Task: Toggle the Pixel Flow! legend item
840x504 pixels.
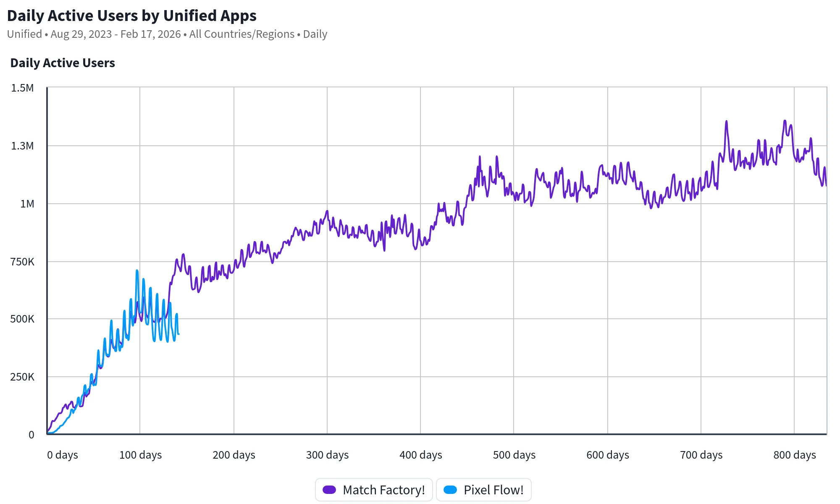Action: pos(484,490)
